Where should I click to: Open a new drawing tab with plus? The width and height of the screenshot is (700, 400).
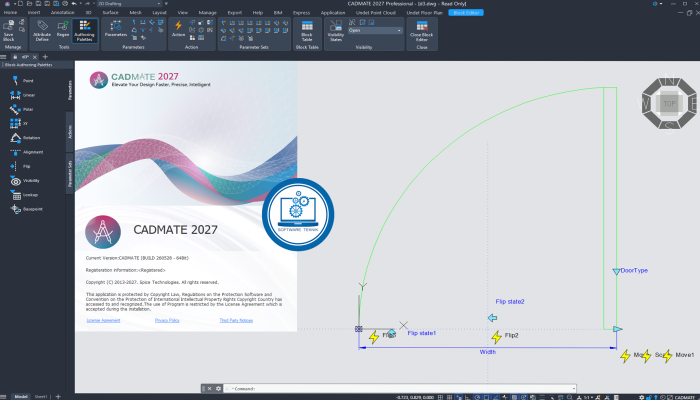45,57
